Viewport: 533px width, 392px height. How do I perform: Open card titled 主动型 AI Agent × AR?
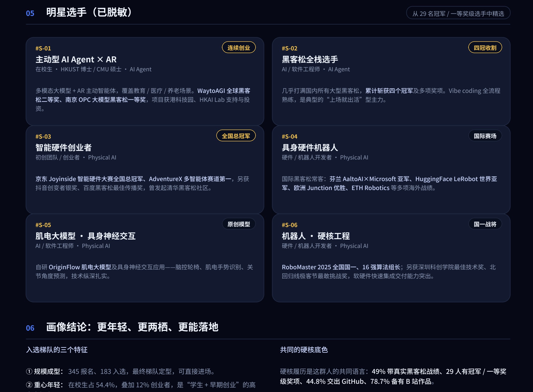coord(76,59)
